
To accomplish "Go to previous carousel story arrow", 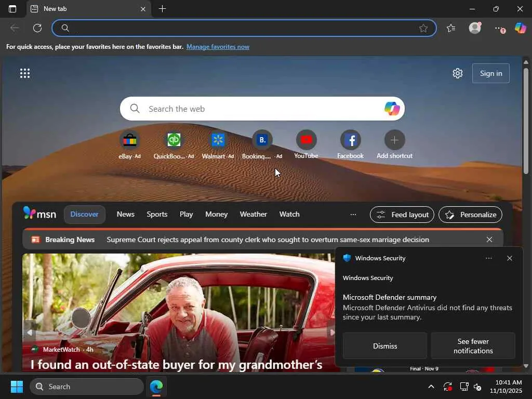I will pos(29,333).
